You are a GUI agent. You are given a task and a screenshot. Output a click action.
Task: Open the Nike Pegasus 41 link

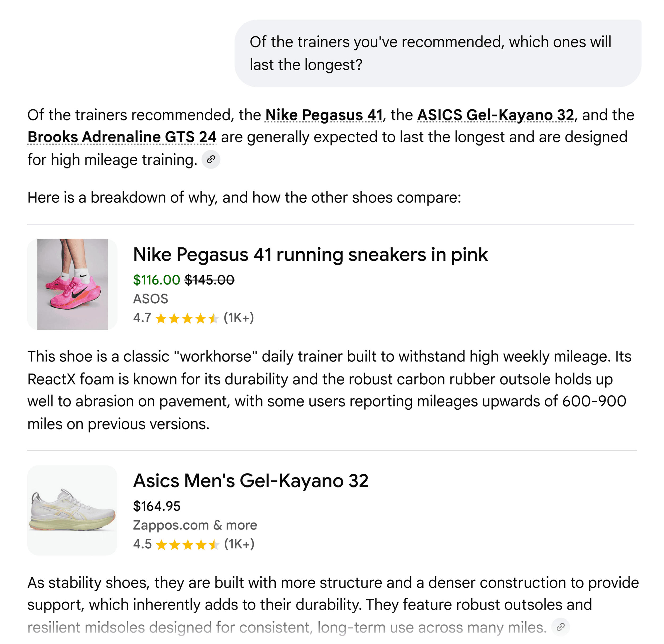(323, 115)
